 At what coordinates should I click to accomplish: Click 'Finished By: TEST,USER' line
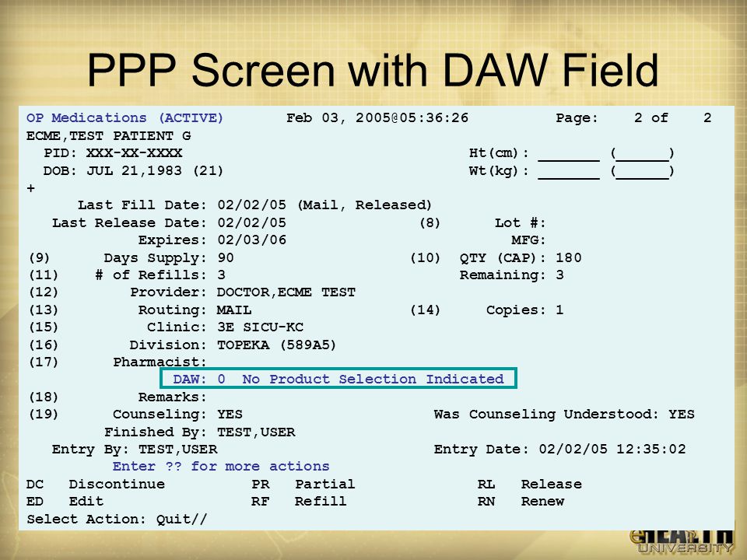200,432
